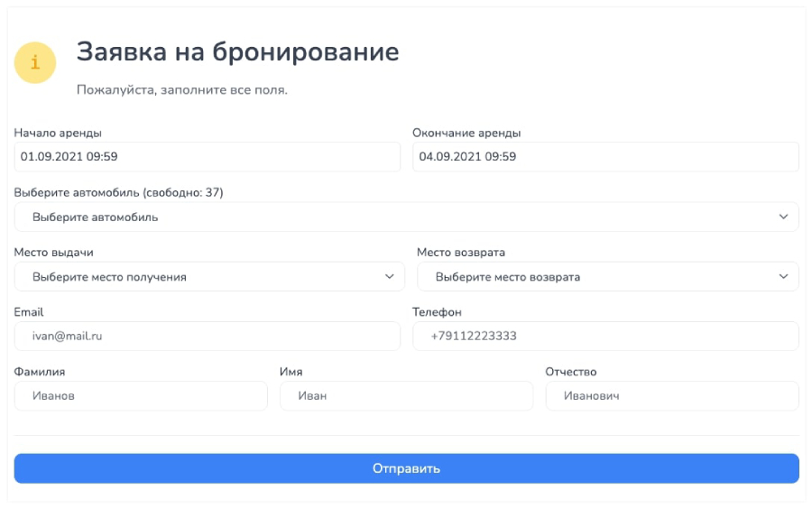
Task: Focus the 'Телефон' input field
Action: pyautogui.click(x=605, y=336)
